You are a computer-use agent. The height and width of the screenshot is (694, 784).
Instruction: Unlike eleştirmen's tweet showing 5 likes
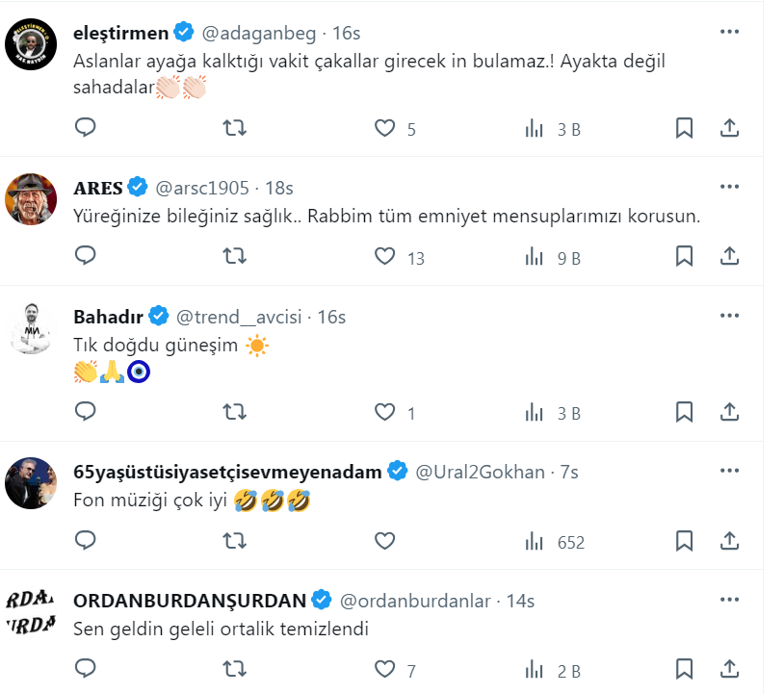tap(386, 126)
